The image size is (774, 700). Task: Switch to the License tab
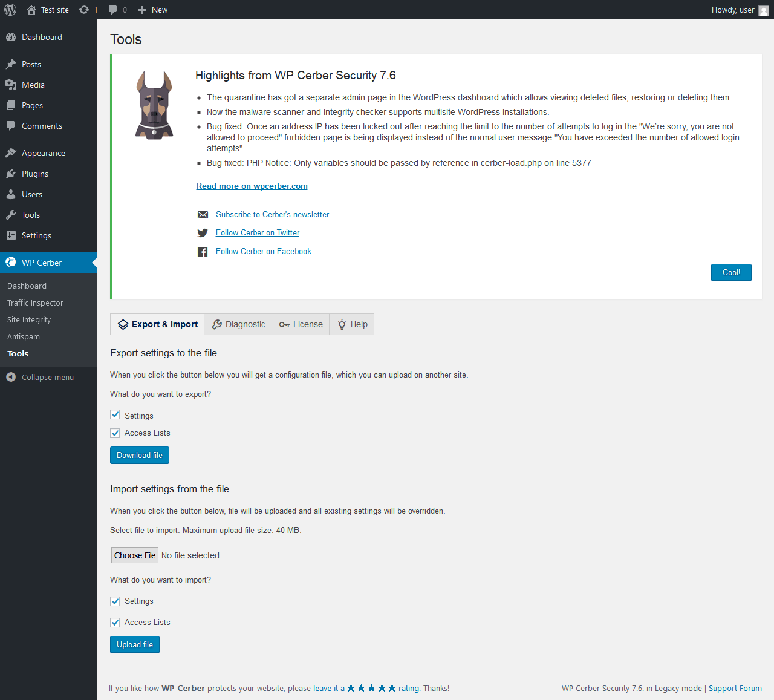click(x=301, y=324)
